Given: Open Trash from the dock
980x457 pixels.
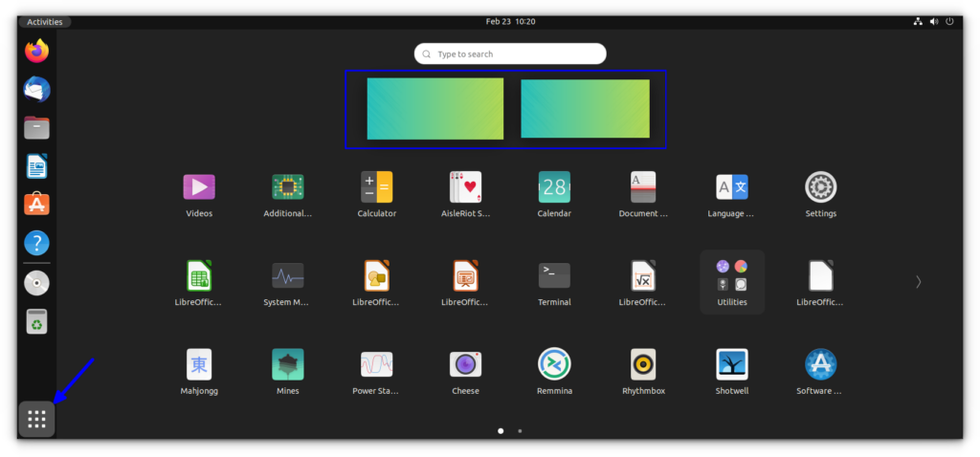Looking at the screenshot, I should pyautogui.click(x=37, y=321).
